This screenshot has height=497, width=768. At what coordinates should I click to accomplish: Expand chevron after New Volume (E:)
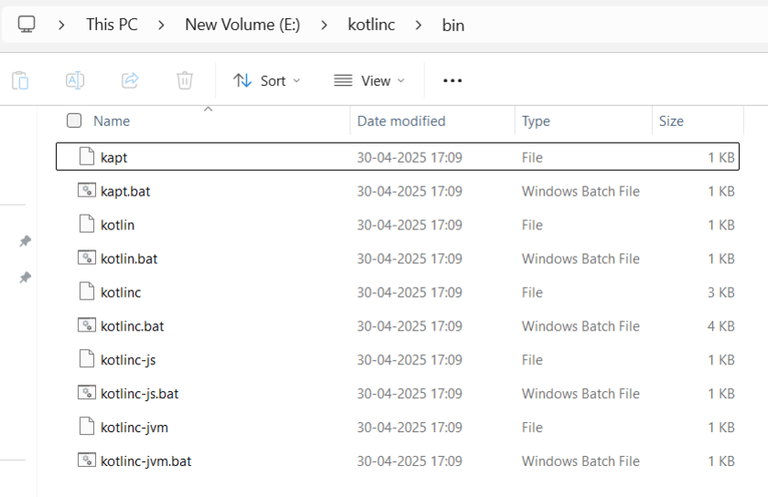pos(323,24)
